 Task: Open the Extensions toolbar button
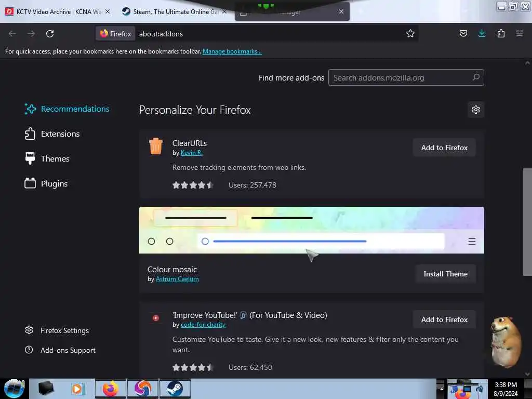(501, 33)
